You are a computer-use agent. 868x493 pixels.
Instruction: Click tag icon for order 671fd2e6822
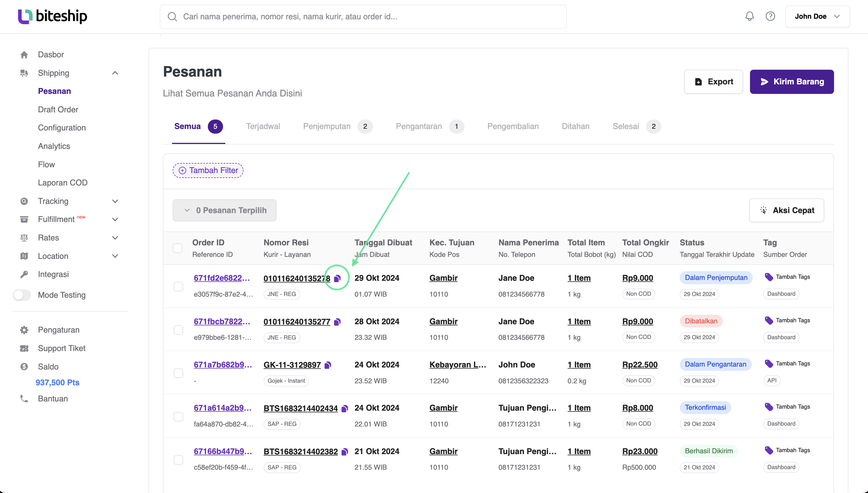[x=769, y=277]
